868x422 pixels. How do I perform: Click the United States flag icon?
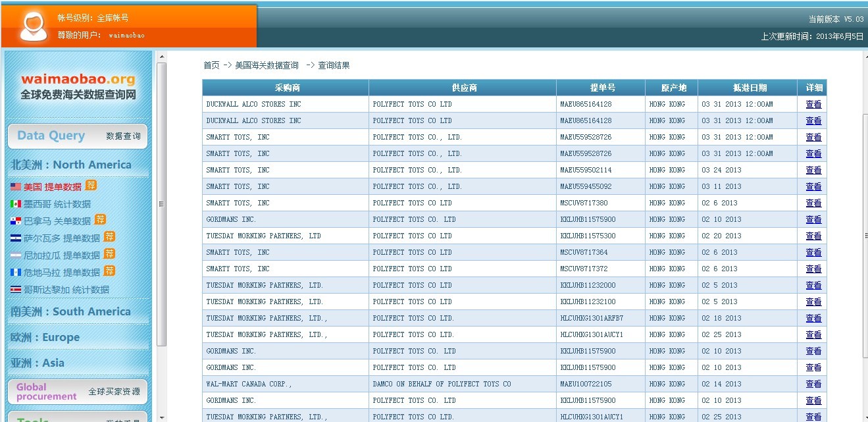[16, 187]
